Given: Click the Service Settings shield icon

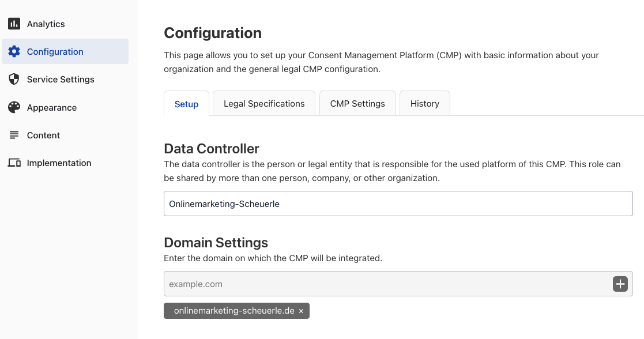Looking at the screenshot, I should pos(14,80).
